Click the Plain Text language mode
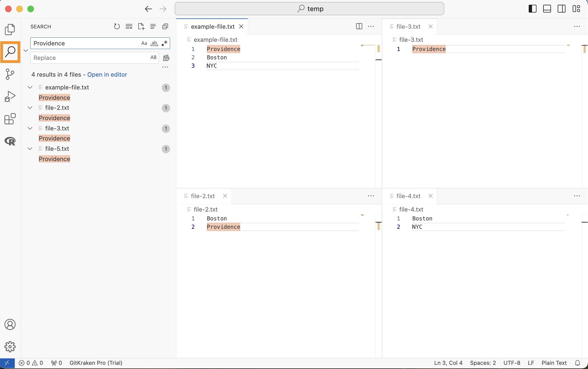The width and height of the screenshot is (588, 369). [554, 363]
